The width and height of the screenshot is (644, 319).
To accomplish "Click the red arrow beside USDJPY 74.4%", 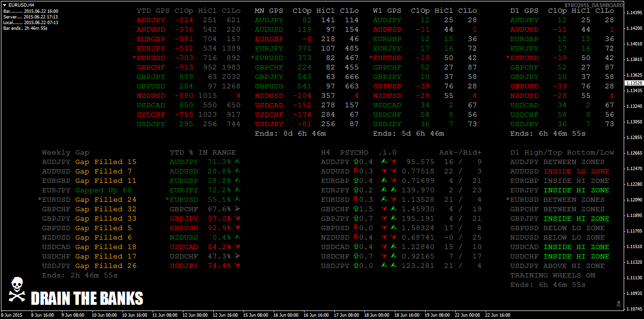I will (237, 266).
